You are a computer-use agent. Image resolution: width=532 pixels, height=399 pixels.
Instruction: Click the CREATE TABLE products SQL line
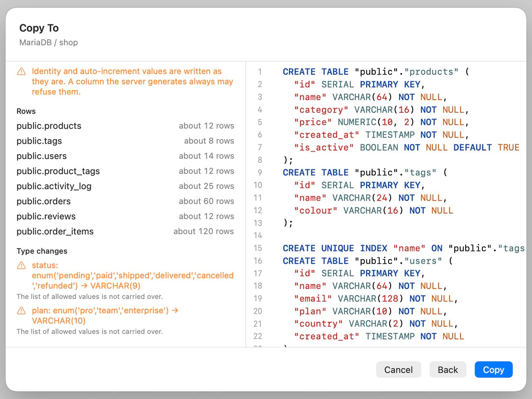[376, 72]
